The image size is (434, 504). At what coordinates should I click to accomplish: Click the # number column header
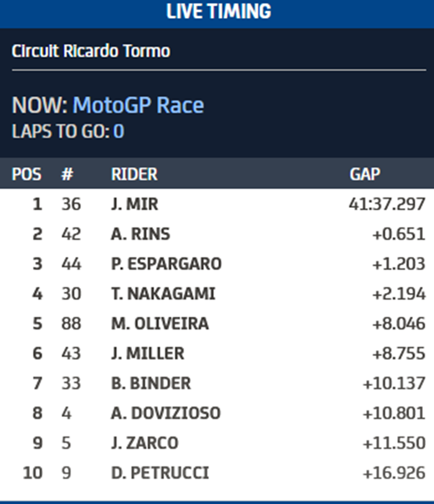coord(67,174)
